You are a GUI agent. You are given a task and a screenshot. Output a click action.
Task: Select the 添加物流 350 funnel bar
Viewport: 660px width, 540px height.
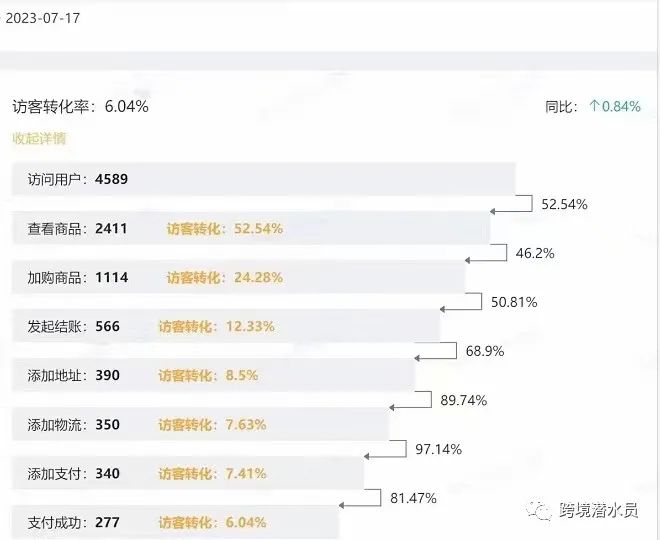[x=200, y=424]
